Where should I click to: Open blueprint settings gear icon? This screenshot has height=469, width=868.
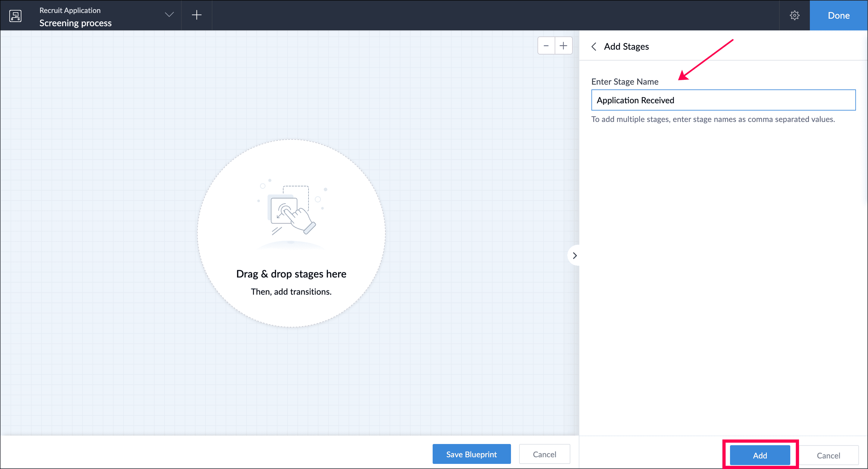coord(794,15)
